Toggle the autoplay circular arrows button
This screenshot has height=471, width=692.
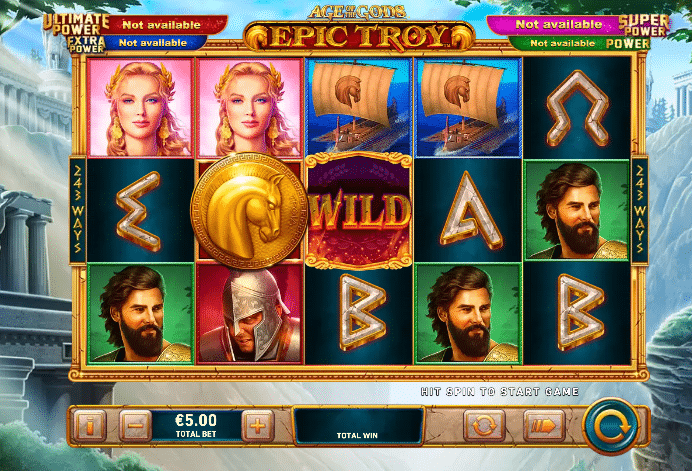click(x=484, y=426)
